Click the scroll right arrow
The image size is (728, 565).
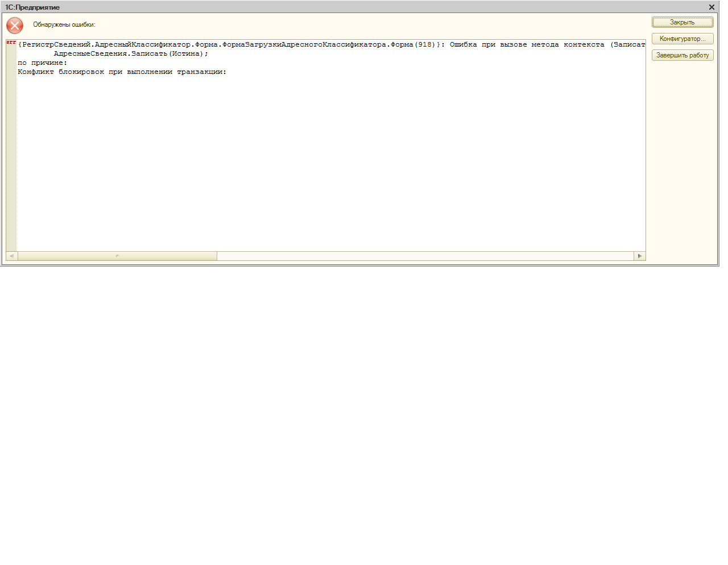point(640,256)
